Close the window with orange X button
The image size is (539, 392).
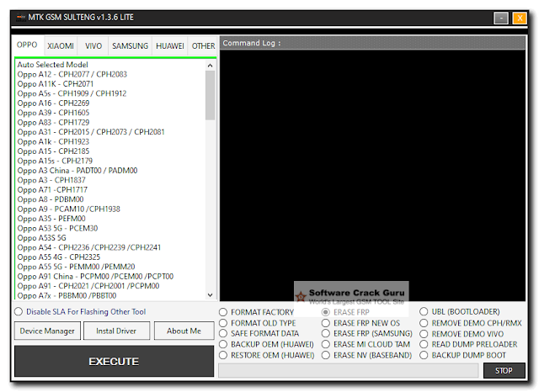(520, 18)
